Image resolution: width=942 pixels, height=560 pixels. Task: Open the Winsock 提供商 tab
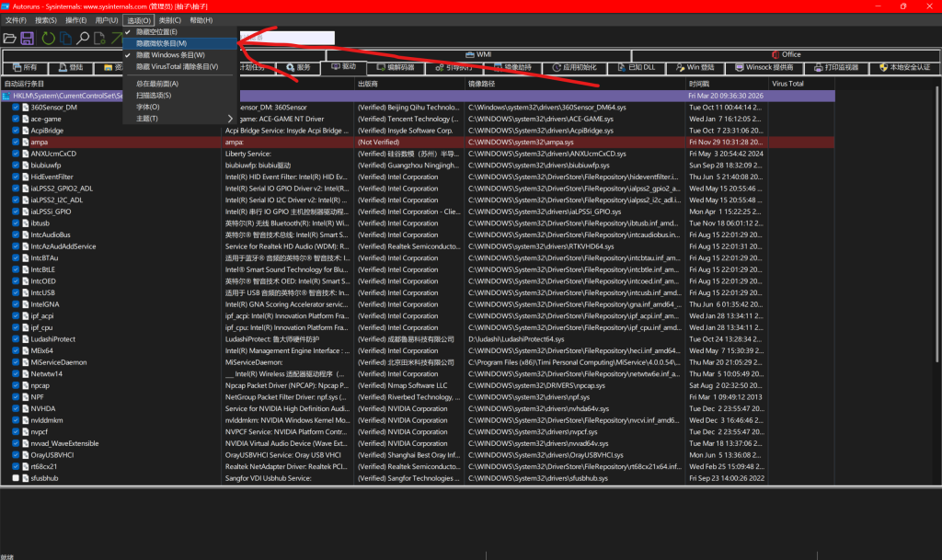coord(764,67)
